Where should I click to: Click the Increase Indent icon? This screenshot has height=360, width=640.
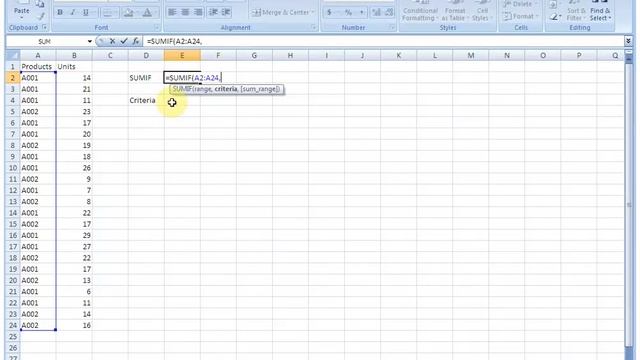tap(226, 12)
